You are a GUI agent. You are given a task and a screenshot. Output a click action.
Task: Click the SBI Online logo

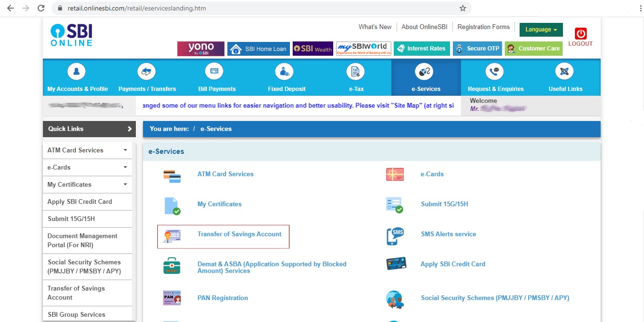(72, 35)
